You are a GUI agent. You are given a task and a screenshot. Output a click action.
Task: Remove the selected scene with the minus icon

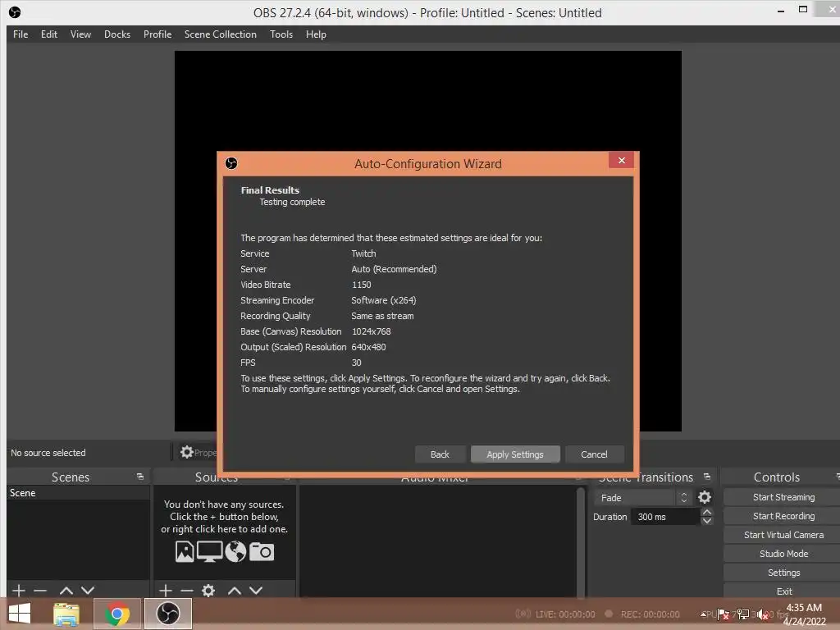40,591
